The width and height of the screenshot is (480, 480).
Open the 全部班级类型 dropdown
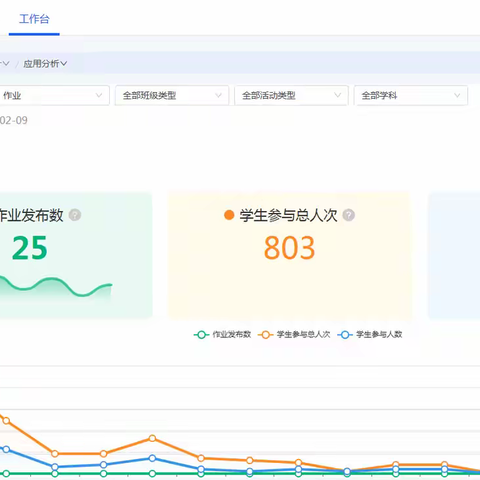[172, 96]
